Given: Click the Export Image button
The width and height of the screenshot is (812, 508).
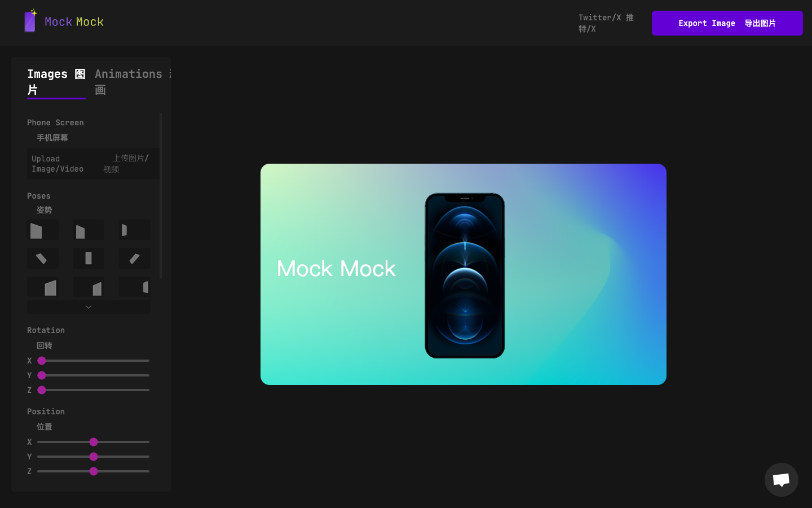Looking at the screenshot, I should 727,23.
